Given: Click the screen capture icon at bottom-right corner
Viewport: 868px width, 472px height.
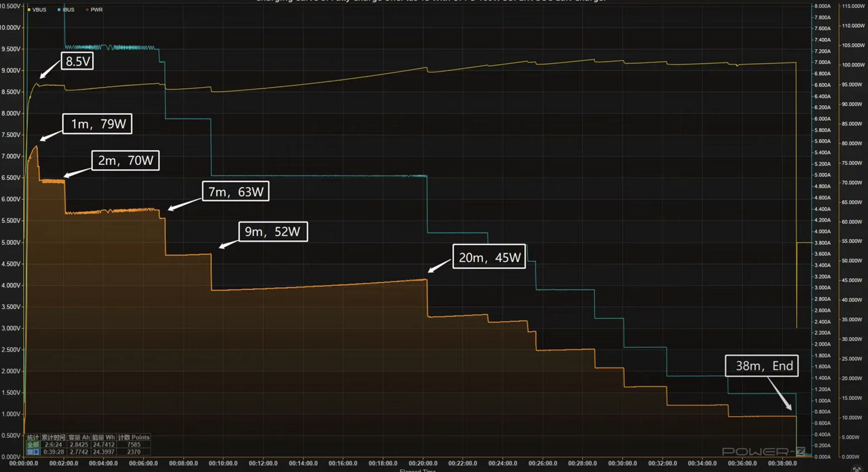Looking at the screenshot, I should click(856, 469).
